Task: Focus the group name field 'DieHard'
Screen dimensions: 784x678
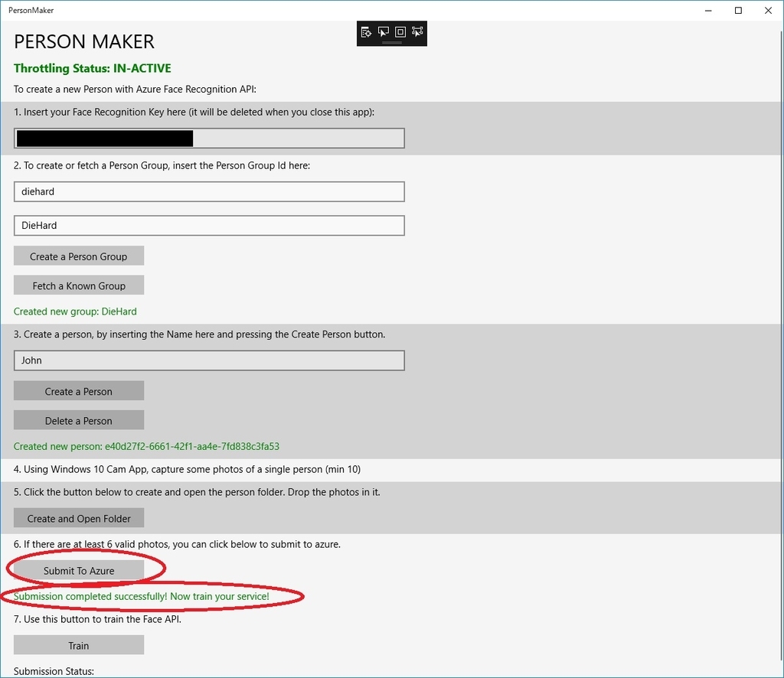Action: (x=209, y=226)
